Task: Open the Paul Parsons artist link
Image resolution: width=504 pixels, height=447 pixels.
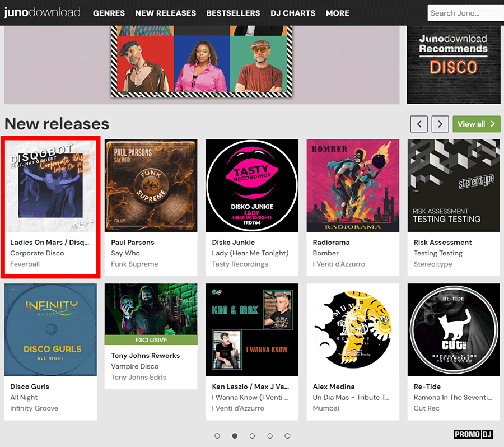Action: pyautogui.click(x=132, y=243)
